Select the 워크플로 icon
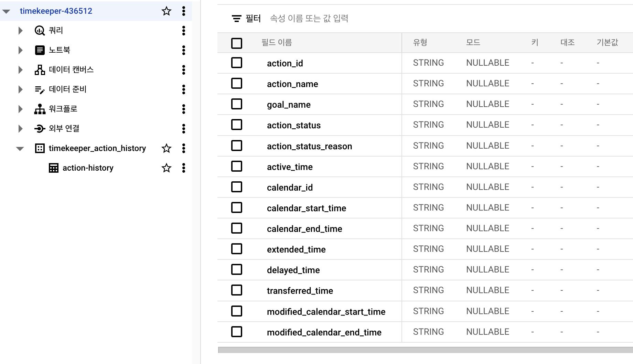 point(40,109)
